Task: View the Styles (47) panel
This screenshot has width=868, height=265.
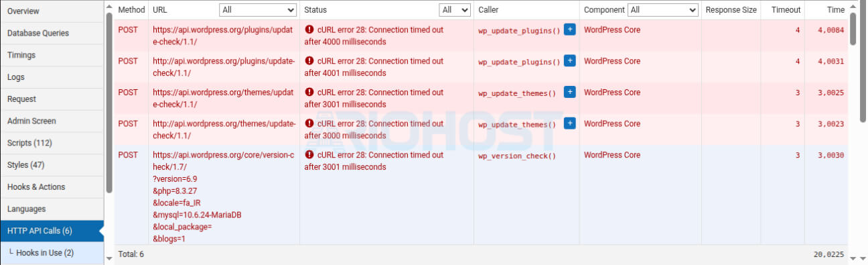Action: (52, 165)
